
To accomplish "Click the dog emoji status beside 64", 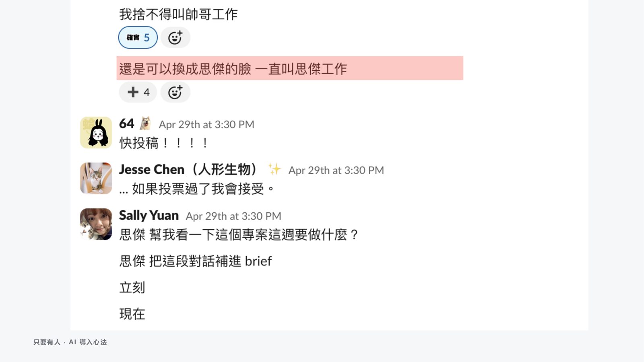I will 145,123.
